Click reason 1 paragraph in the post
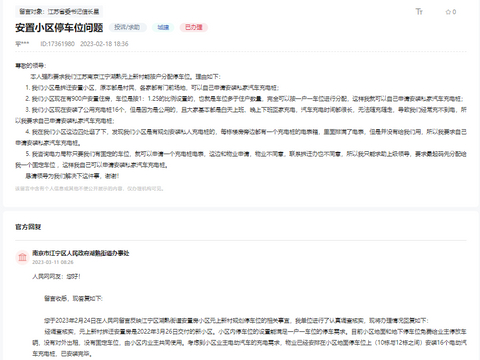The image size is (480, 360). click(x=152, y=88)
